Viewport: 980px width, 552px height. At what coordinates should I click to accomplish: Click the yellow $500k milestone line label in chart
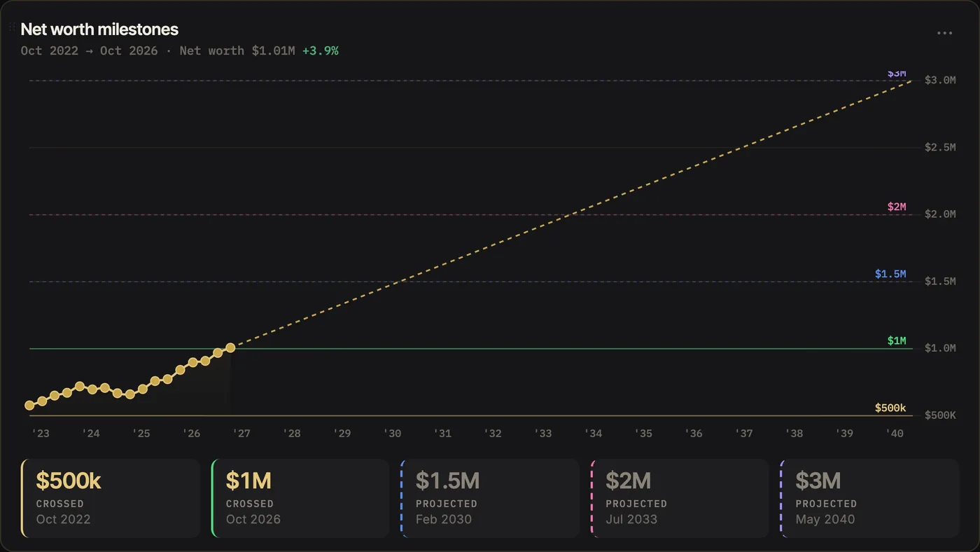coord(890,408)
